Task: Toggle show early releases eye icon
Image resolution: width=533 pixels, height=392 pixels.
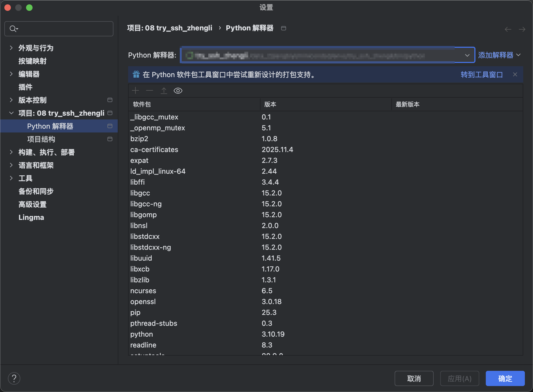Action: [x=178, y=91]
